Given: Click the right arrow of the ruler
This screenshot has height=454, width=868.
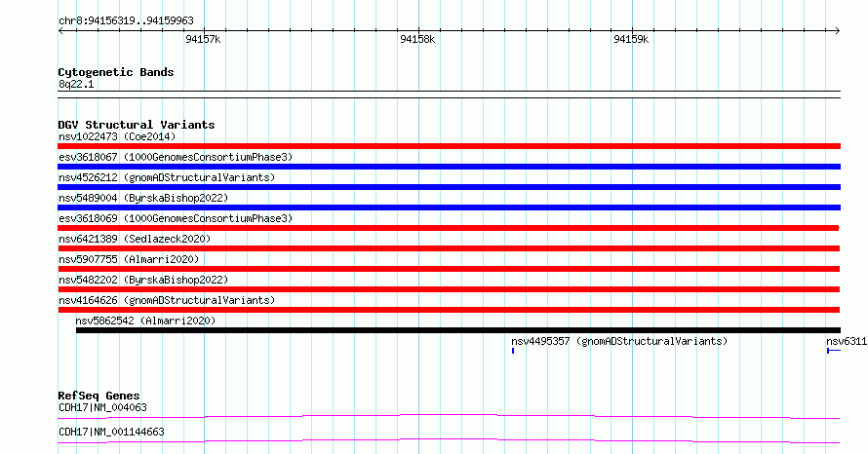Looking at the screenshot, I should [837, 31].
